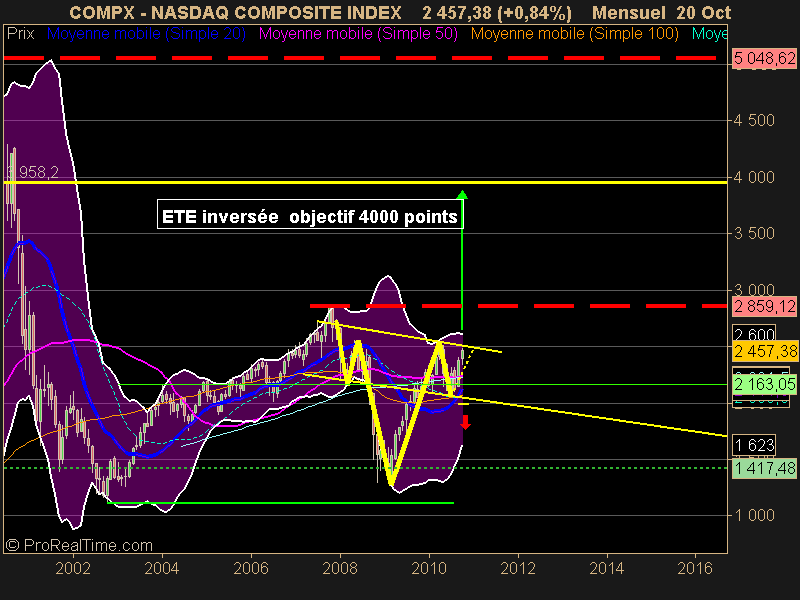
Task: Click the 1 000 axis value
Action: (754, 515)
